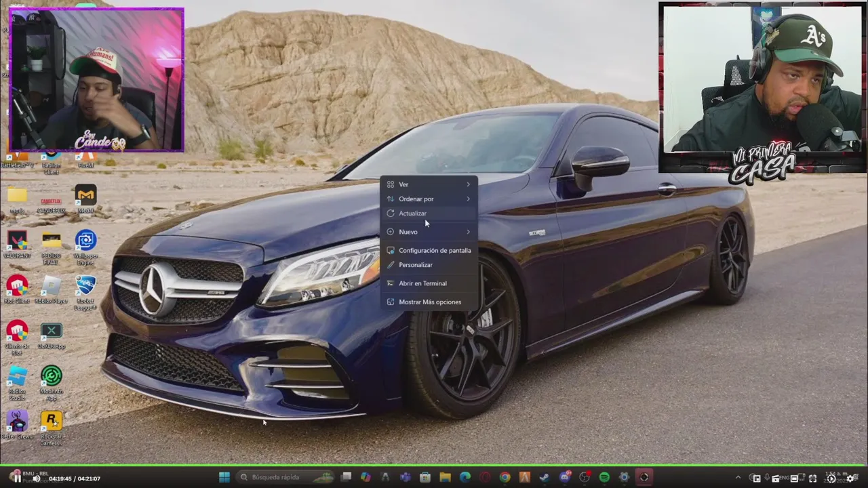
Task: Open the Modrinth App shortcut
Action: point(52,383)
